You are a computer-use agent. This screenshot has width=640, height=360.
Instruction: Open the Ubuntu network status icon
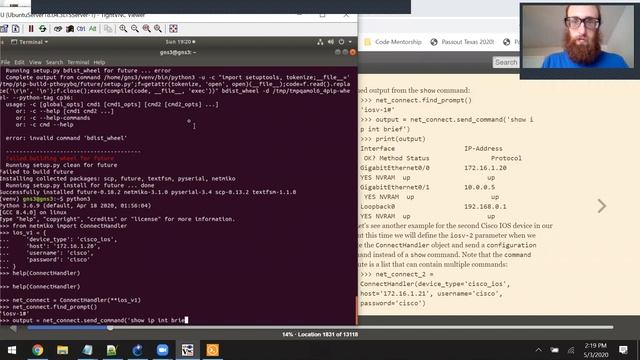point(320,42)
